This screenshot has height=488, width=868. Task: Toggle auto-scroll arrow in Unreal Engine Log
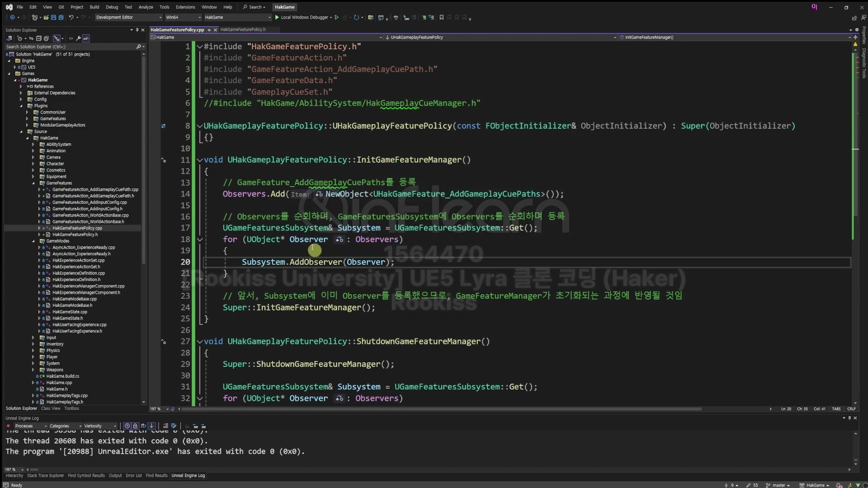[x=151, y=426]
